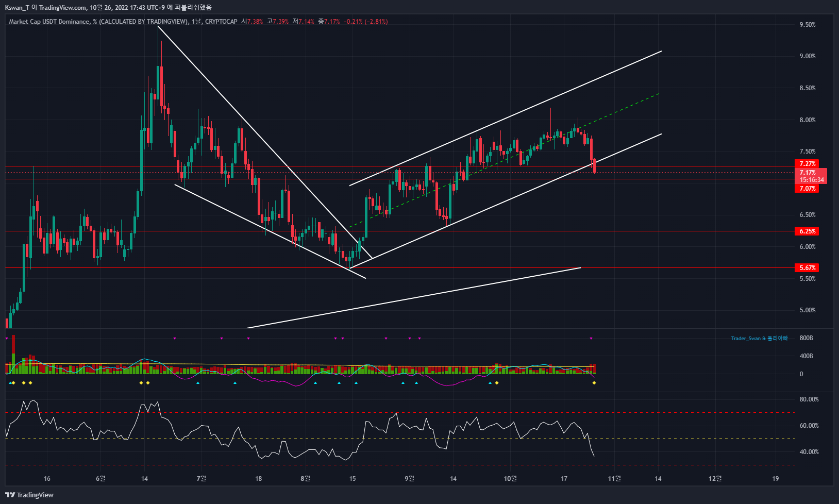This screenshot has height=504, width=839.
Task: Click the 80.00% RSI axis label
Action: (809, 399)
